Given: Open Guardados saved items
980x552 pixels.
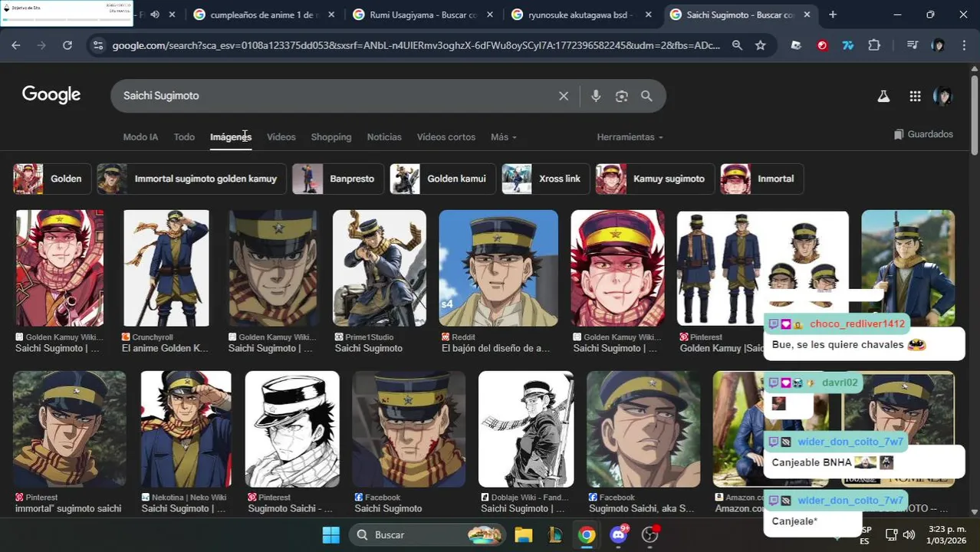Looking at the screenshot, I should 923,134.
